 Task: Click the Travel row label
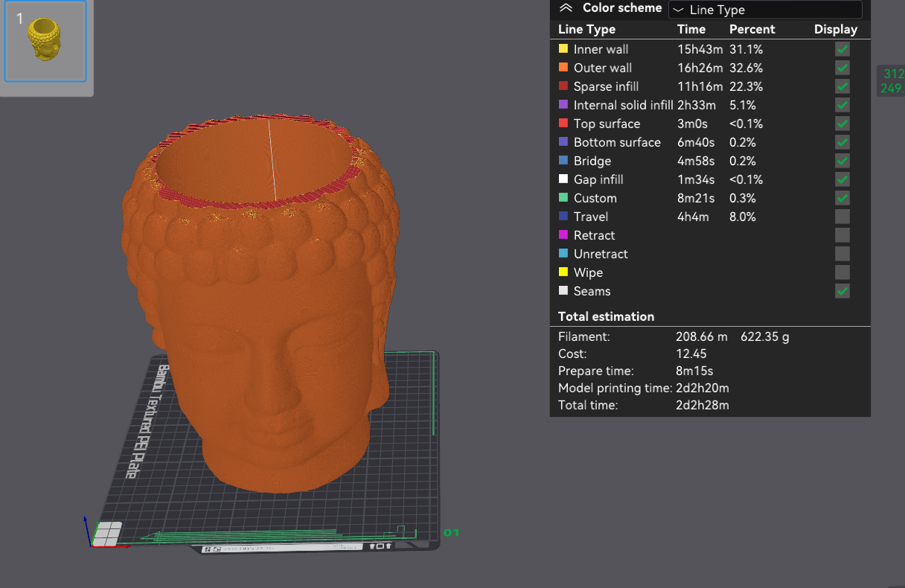[x=591, y=217]
